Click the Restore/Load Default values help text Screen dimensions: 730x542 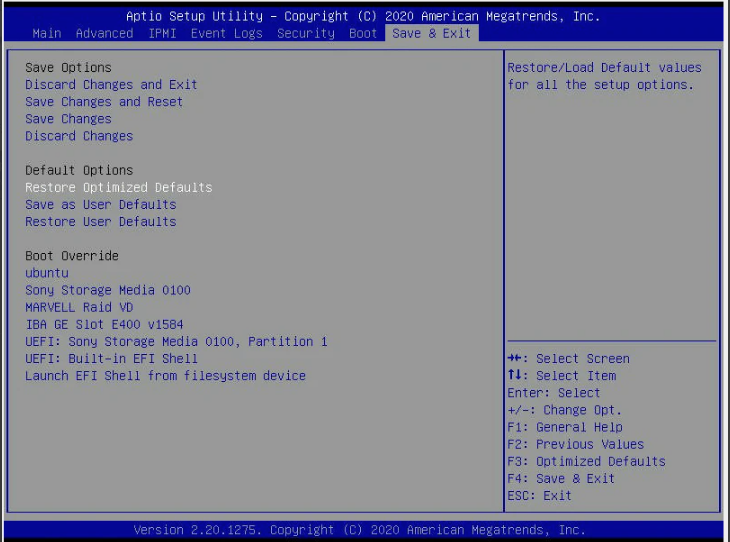[604, 76]
